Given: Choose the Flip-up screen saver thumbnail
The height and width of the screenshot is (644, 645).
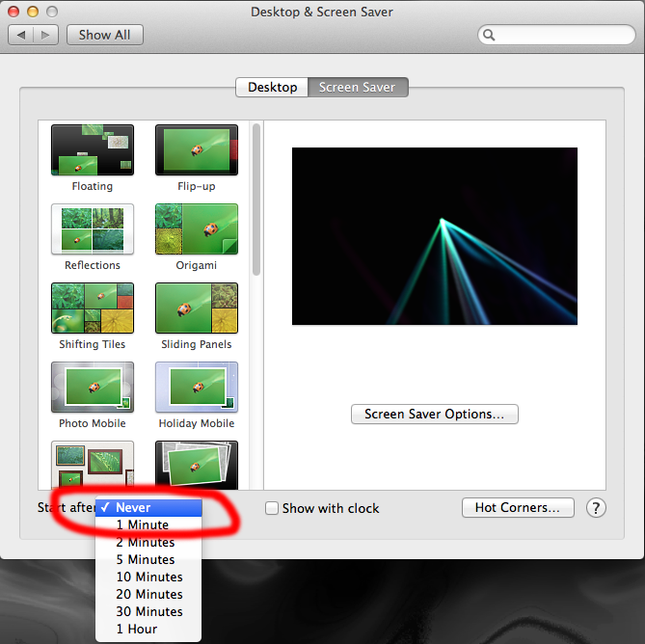Looking at the screenshot, I should [197, 150].
